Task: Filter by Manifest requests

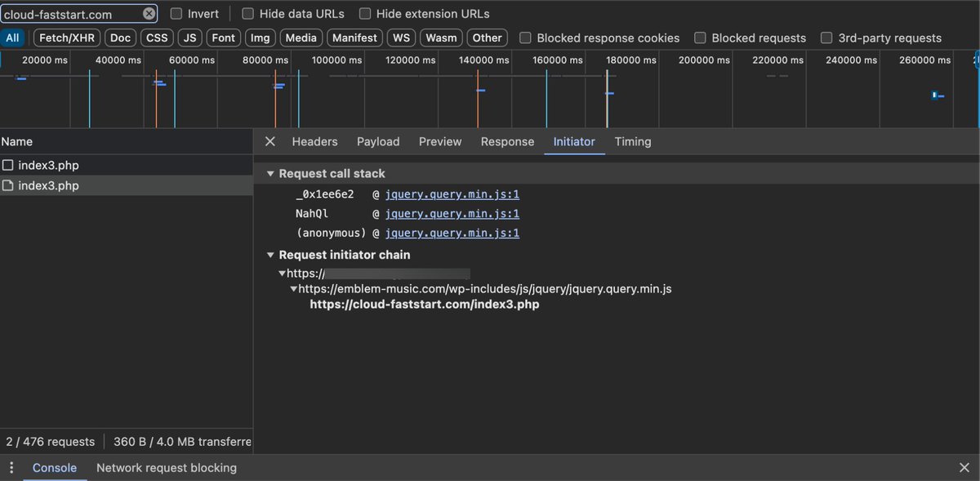Action: pos(355,38)
